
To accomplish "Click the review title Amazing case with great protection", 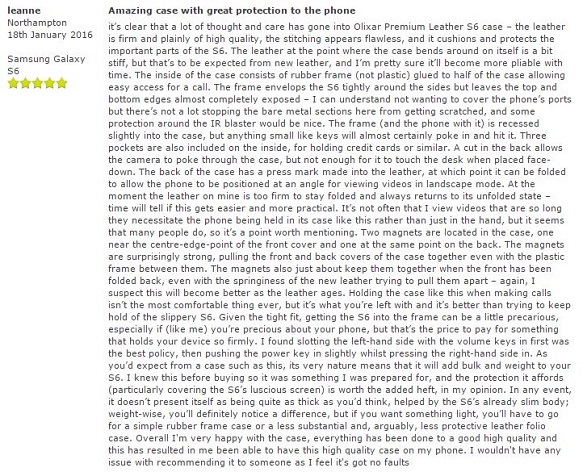I will (232, 10).
